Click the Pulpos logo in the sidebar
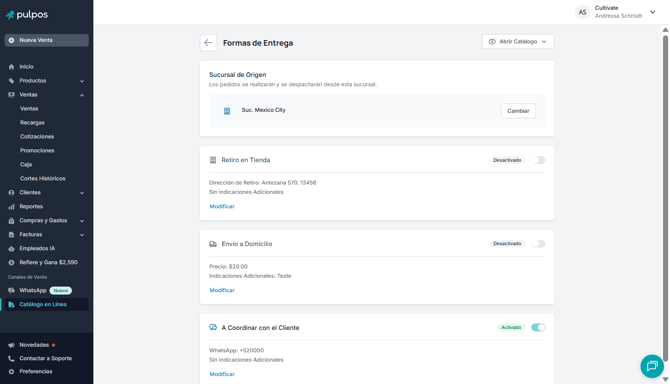Image resolution: width=670 pixels, height=384 pixels. (27, 15)
